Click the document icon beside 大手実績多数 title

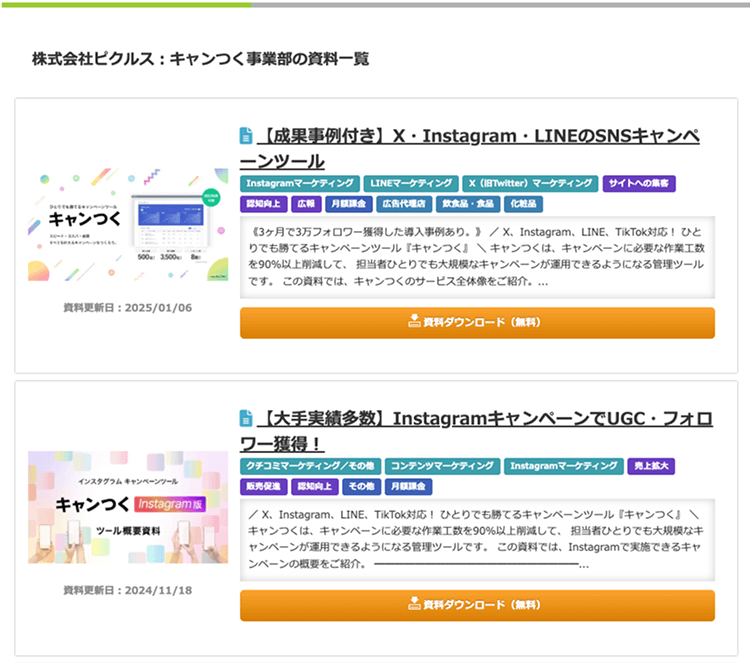pos(246,419)
